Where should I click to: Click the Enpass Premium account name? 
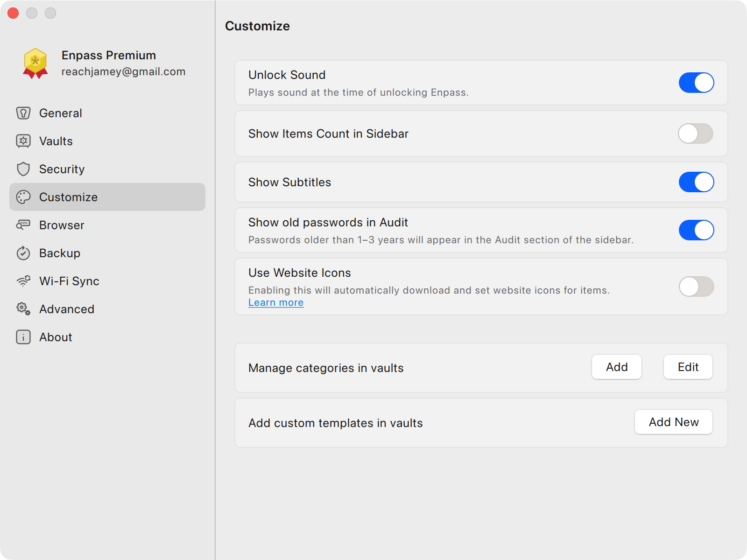click(109, 55)
